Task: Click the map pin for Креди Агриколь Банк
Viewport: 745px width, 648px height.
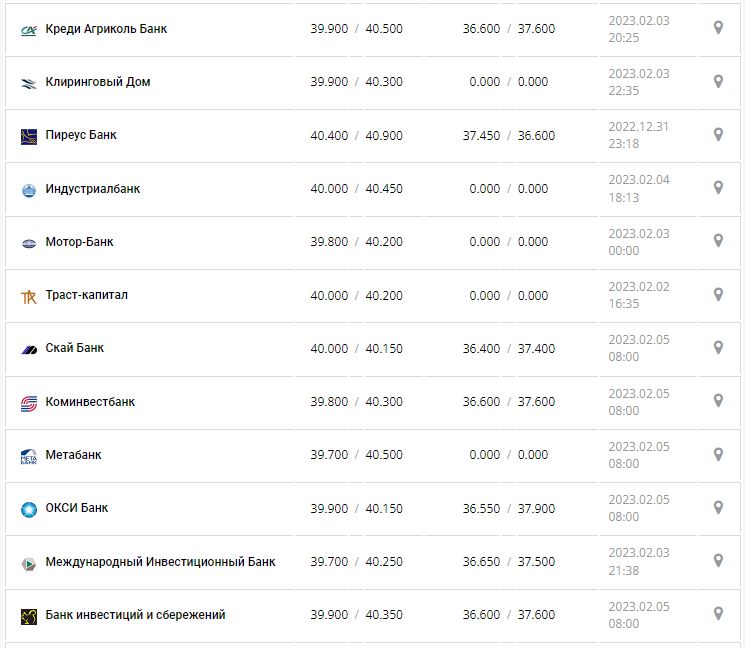Action: 718,28
